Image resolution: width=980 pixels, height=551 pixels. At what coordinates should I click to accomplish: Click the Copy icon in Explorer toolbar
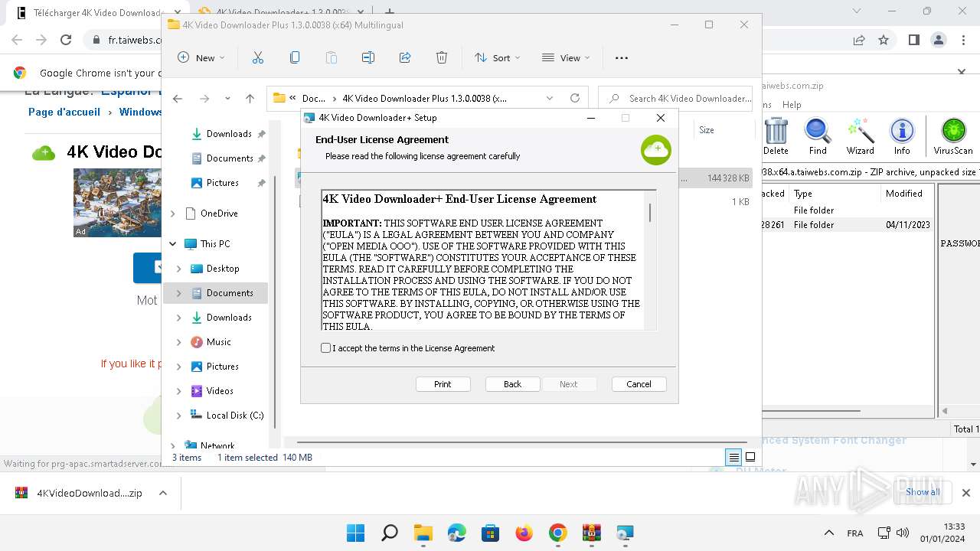295,57
